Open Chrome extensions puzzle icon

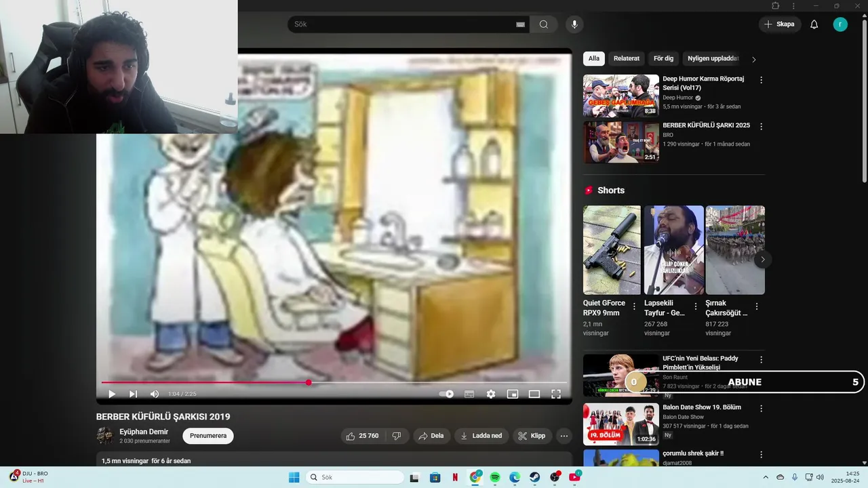pos(776,5)
